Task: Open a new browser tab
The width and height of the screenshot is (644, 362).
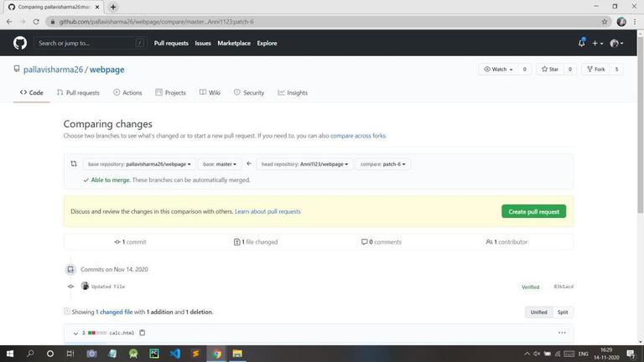Action: pos(113,7)
